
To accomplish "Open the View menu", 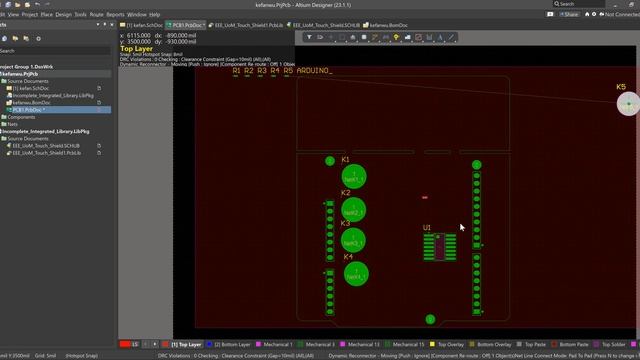I will 13,15.
